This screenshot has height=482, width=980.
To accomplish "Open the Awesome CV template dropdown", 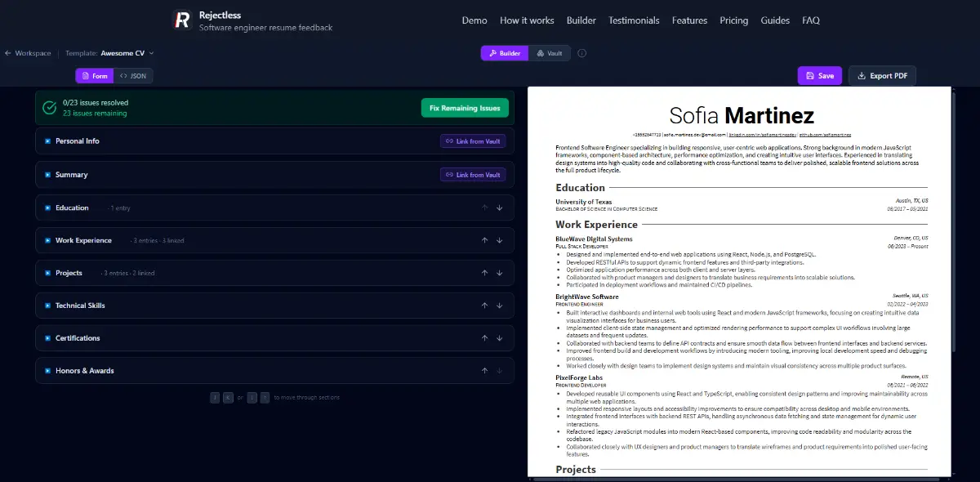I will [x=127, y=53].
